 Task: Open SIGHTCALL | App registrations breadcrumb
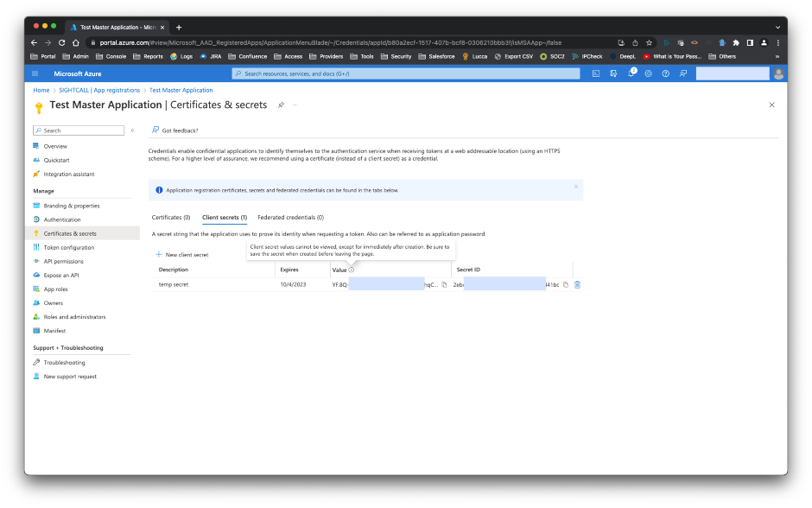pyautogui.click(x=99, y=90)
